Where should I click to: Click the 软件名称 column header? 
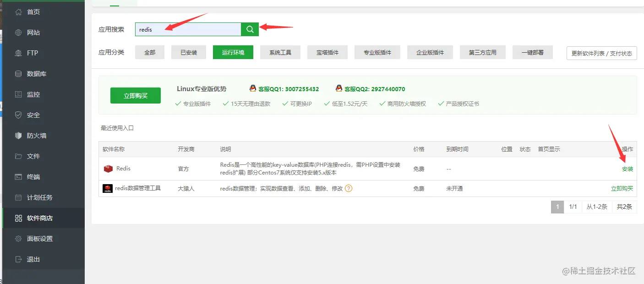click(x=114, y=149)
